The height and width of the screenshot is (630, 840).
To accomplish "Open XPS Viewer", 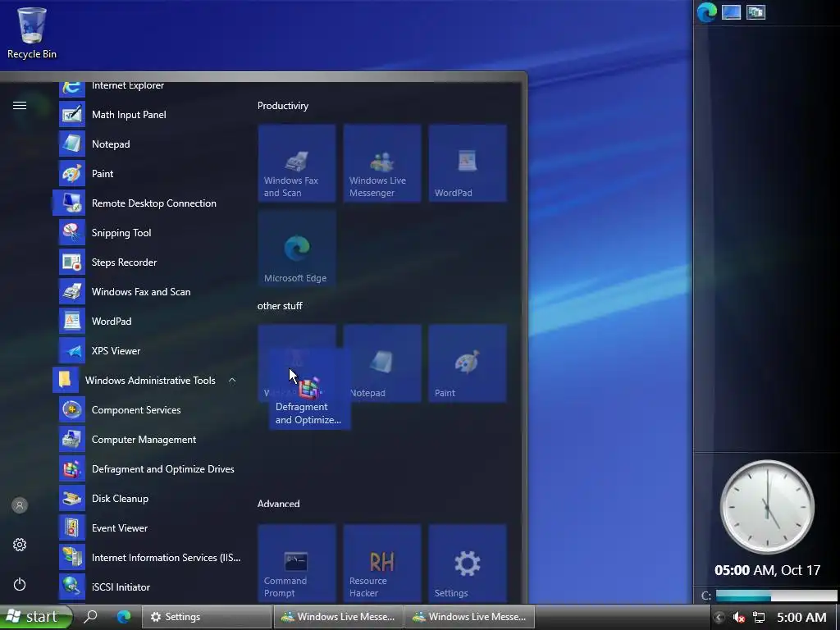I will [x=149, y=351].
